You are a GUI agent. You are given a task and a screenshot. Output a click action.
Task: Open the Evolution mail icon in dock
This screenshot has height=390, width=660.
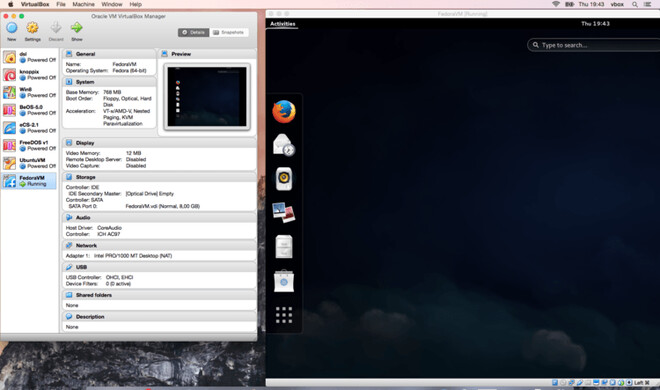[x=284, y=145]
